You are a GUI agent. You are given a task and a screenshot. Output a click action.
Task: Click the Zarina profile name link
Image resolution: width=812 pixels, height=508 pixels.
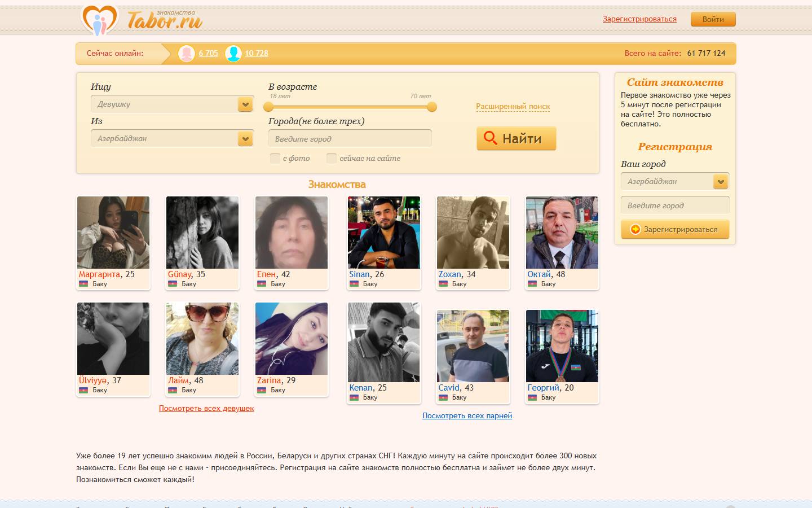(x=269, y=380)
